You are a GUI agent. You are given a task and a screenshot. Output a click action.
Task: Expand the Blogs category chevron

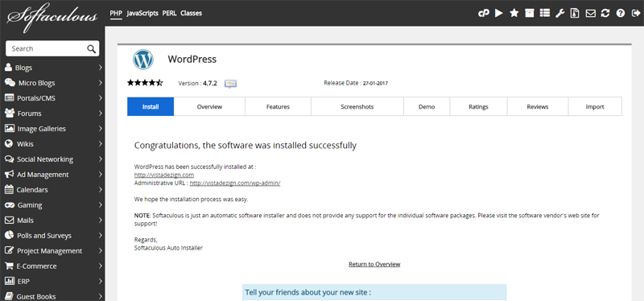click(100, 68)
